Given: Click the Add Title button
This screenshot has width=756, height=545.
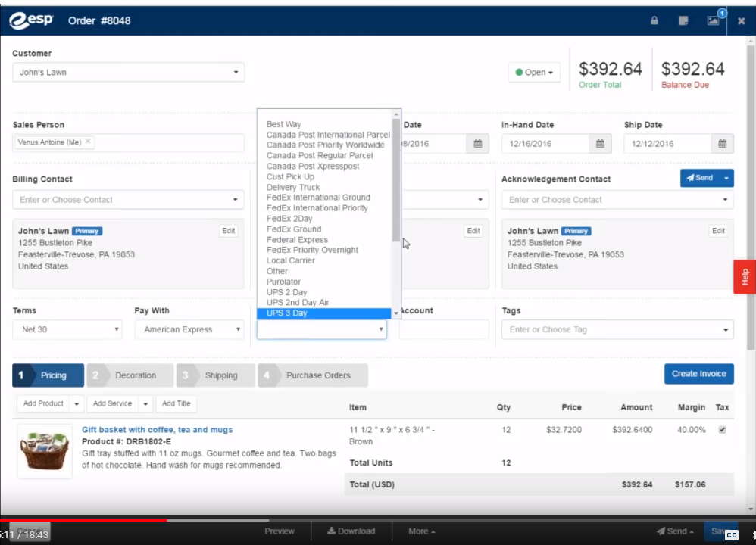Looking at the screenshot, I should tap(176, 403).
